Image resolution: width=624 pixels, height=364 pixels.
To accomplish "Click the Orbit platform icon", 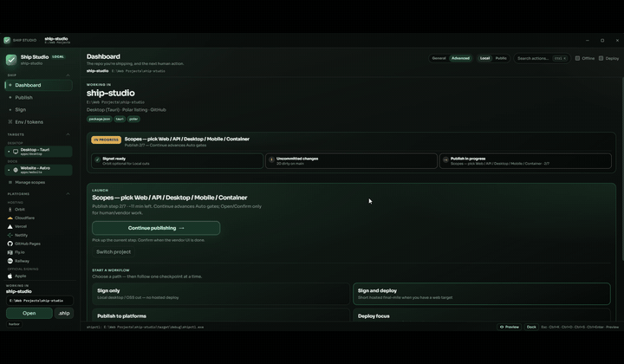I will click(10, 209).
